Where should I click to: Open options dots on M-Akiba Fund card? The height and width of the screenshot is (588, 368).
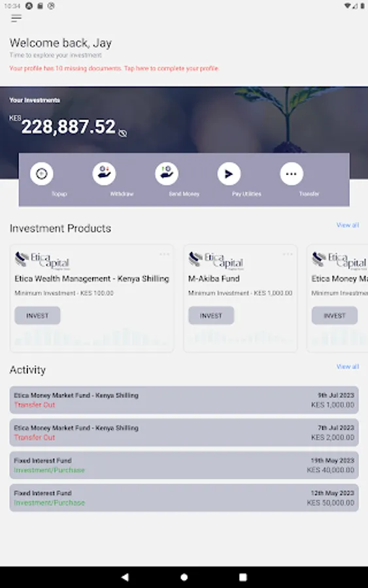[x=288, y=254]
